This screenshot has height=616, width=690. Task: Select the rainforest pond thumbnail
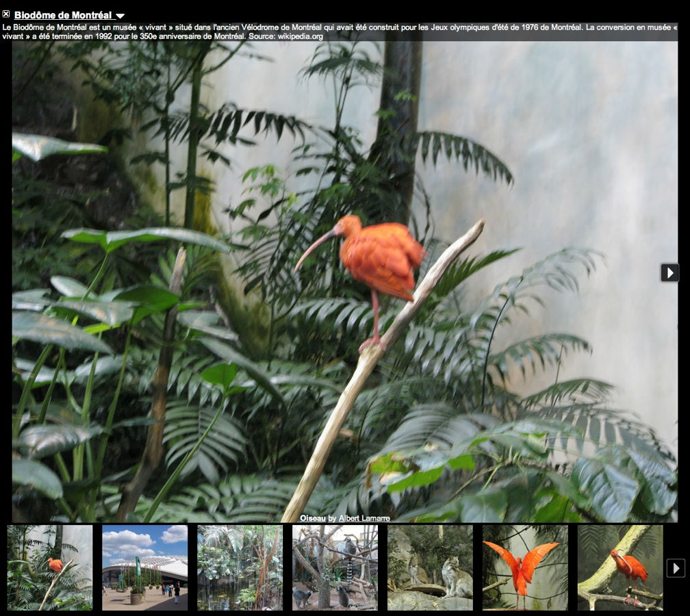[240, 567]
